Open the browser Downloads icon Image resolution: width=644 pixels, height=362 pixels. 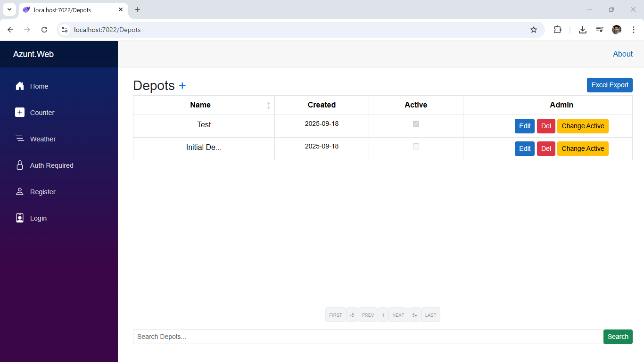pyautogui.click(x=583, y=30)
